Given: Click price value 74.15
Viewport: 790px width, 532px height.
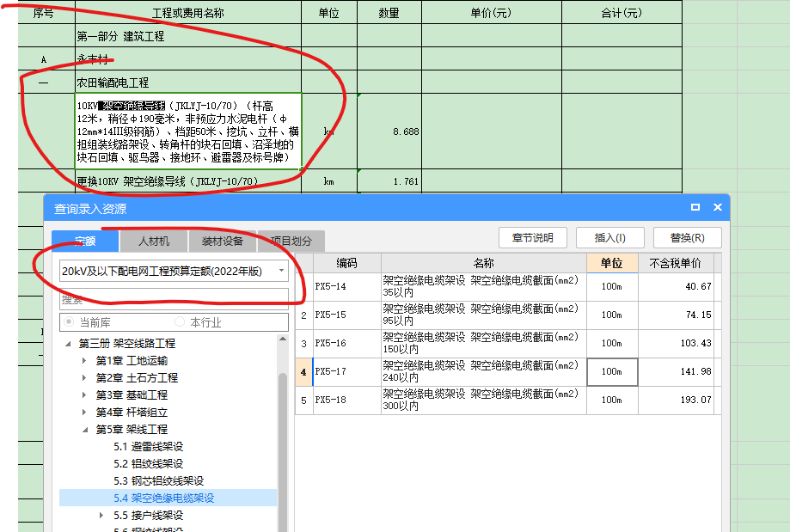Looking at the screenshot, I should click(x=676, y=315).
